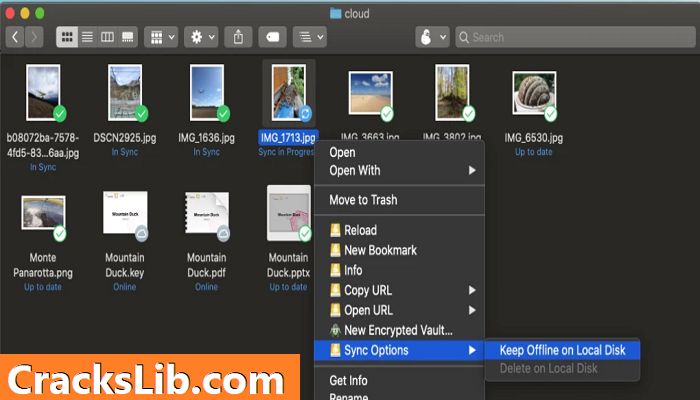Switch to gallery view
Viewport: 700px width, 400px height.
[x=128, y=37]
